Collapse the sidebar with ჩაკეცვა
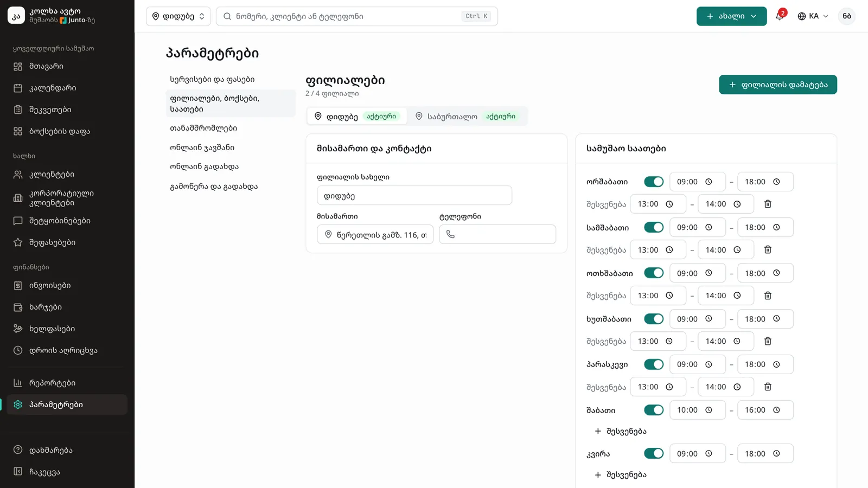The width and height of the screenshot is (868, 488). (x=67, y=472)
